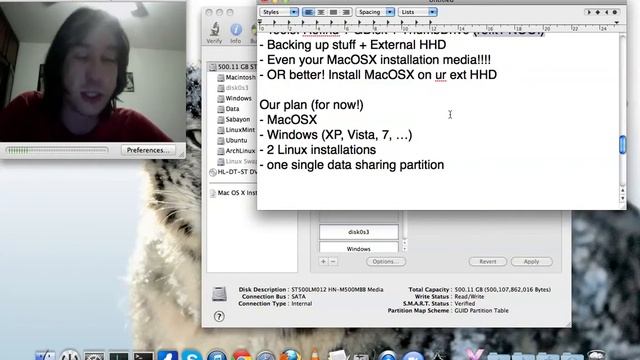Click the TextEdit scroll up arrow

click(622, 191)
